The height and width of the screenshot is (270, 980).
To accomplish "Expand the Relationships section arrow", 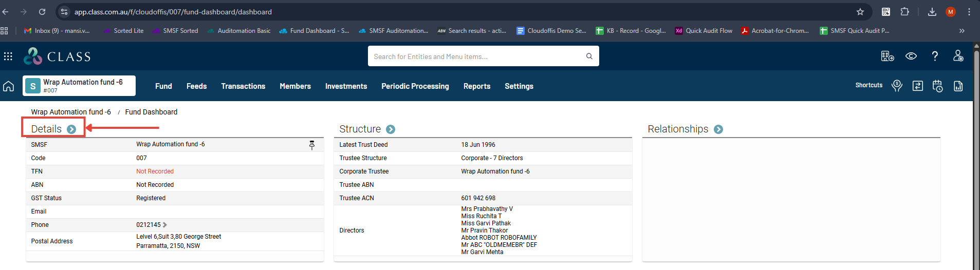I will point(718,129).
